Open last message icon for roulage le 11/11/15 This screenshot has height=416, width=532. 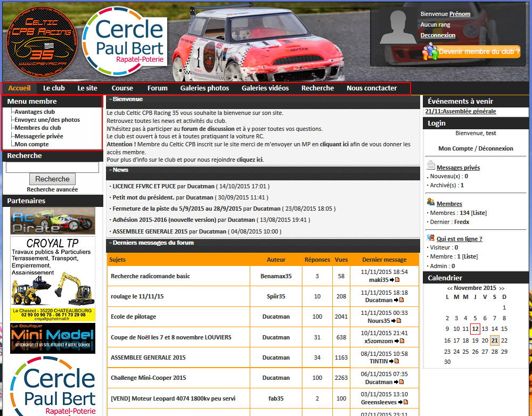397,300
